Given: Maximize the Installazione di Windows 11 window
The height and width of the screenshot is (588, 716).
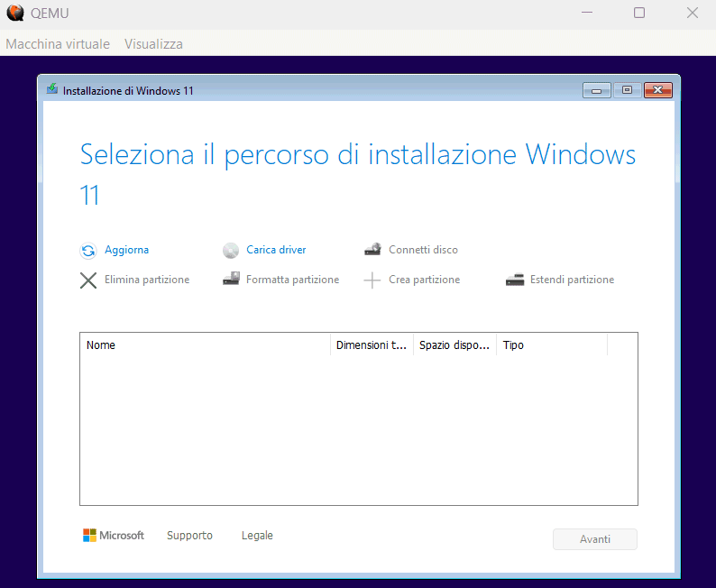Looking at the screenshot, I should (627, 90).
